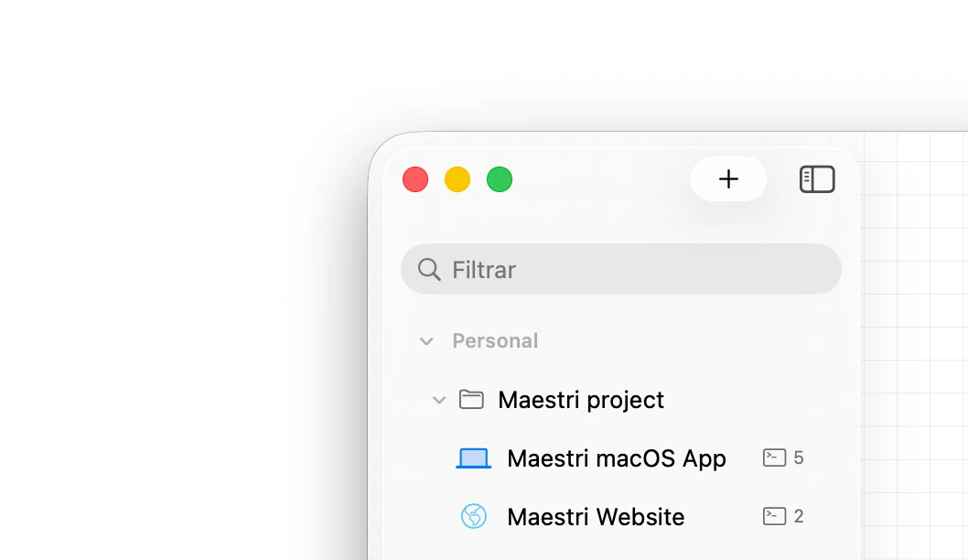968x560 pixels.
Task: Click the magnifying glass search icon
Action: 428,269
